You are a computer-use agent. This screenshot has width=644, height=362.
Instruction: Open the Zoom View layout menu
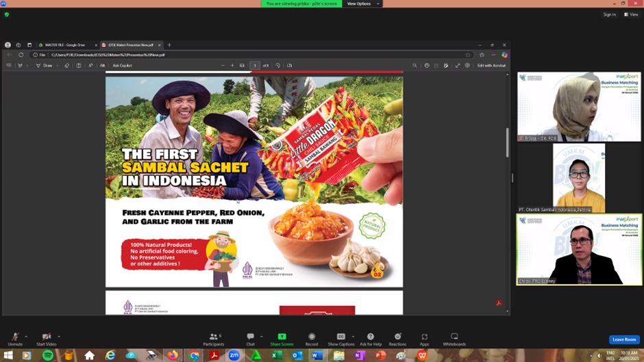pyautogui.click(x=631, y=14)
